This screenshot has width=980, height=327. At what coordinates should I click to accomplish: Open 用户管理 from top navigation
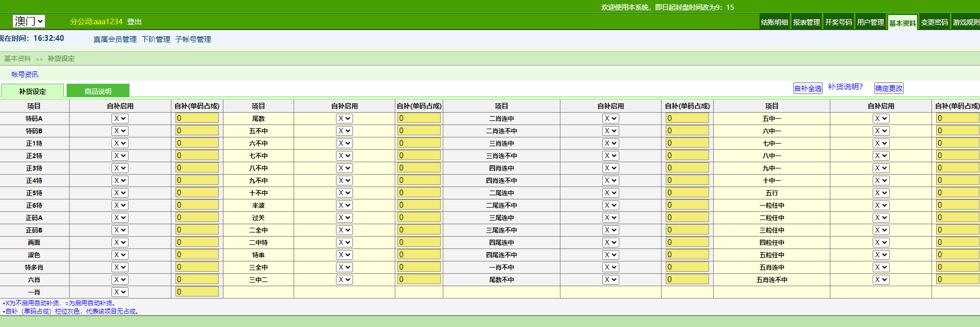(x=870, y=22)
